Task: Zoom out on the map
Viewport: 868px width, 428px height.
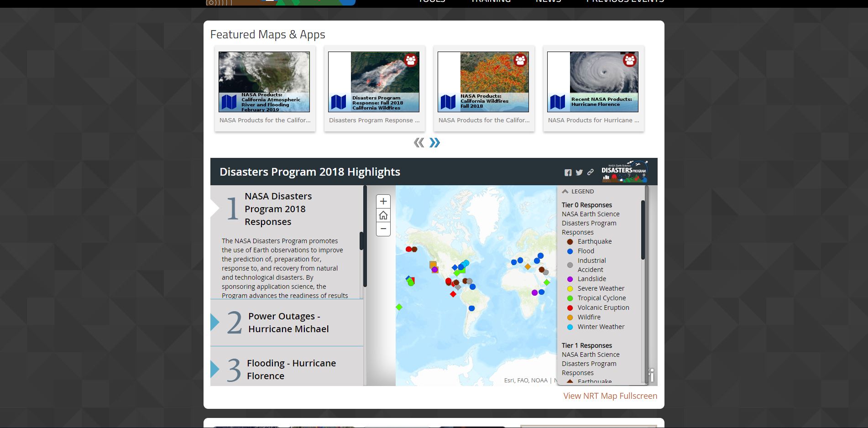Action: 383,229
